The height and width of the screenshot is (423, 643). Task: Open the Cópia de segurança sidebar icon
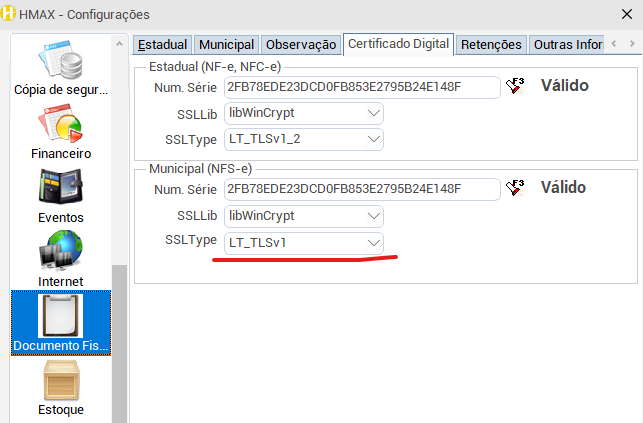(x=60, y=60)
